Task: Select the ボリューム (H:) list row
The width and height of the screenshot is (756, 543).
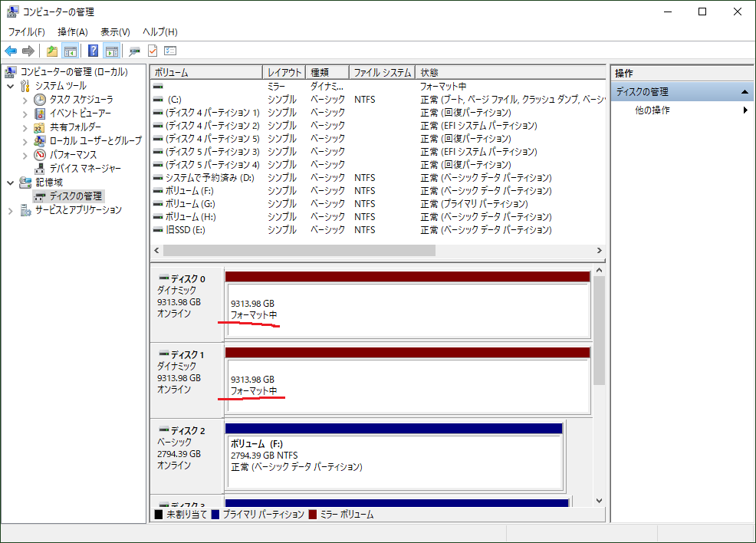Action: coord(378,216)
